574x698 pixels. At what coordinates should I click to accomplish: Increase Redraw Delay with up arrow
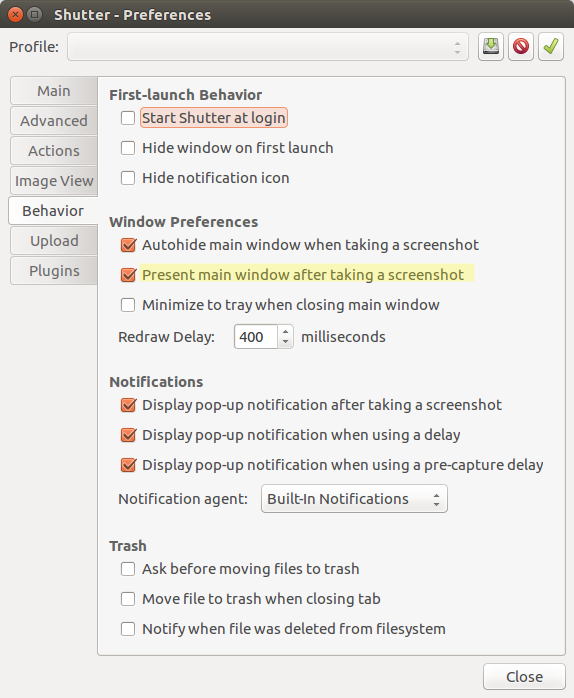point(285,332)
